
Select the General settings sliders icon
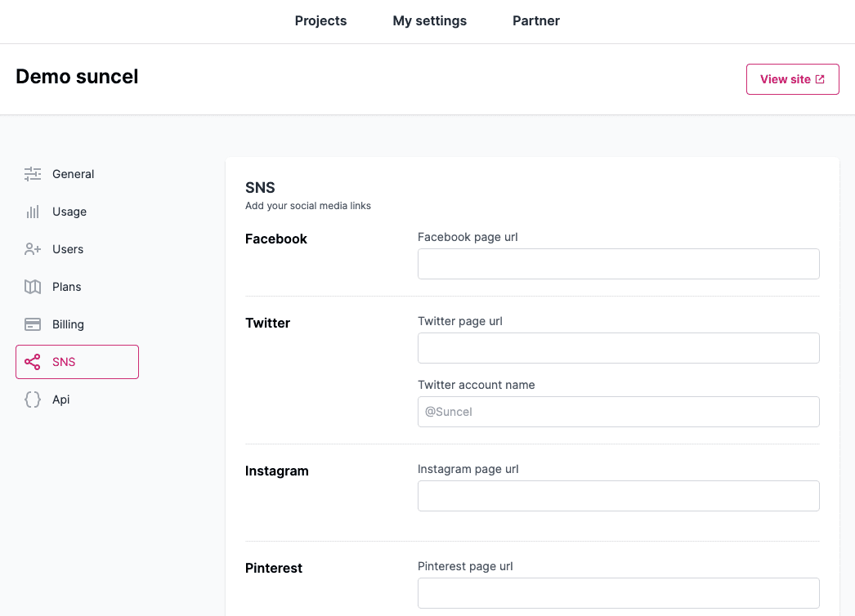(x=33, y=174)
